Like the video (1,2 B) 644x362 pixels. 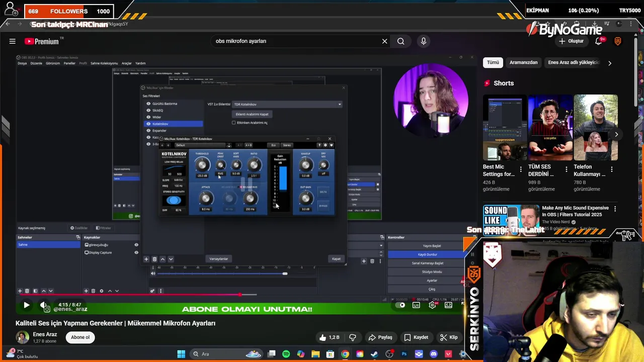coord(329,337)
